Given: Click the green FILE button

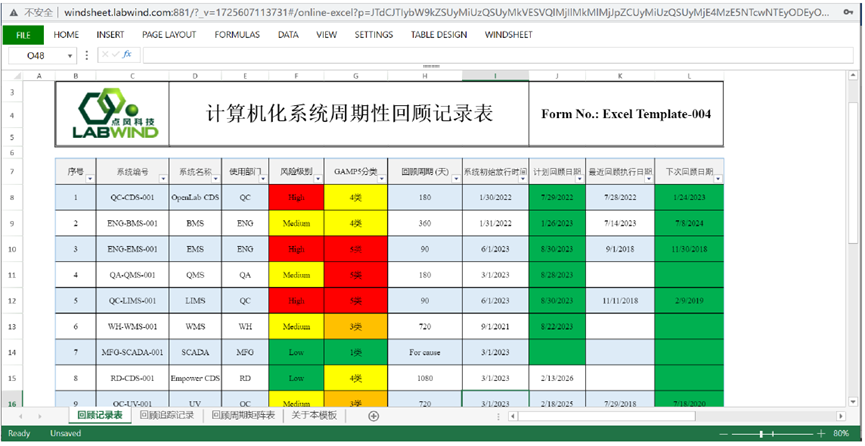Looking at the screenshot, I should pos(23,34).
